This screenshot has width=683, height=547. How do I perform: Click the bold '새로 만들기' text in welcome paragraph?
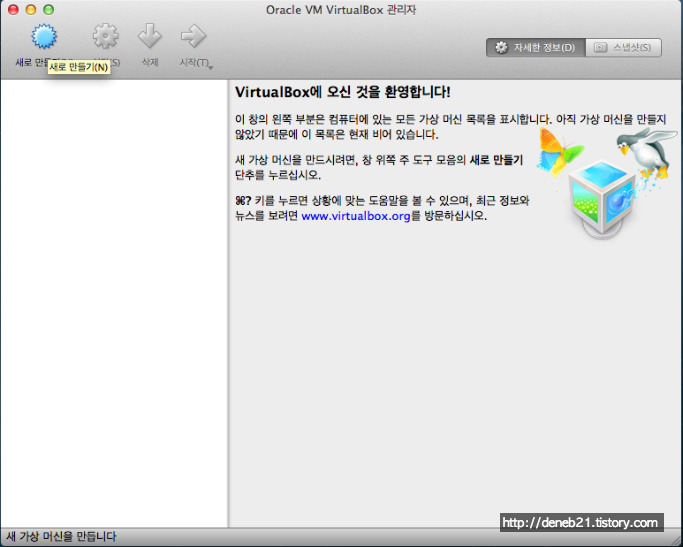(x=496, y=160)
